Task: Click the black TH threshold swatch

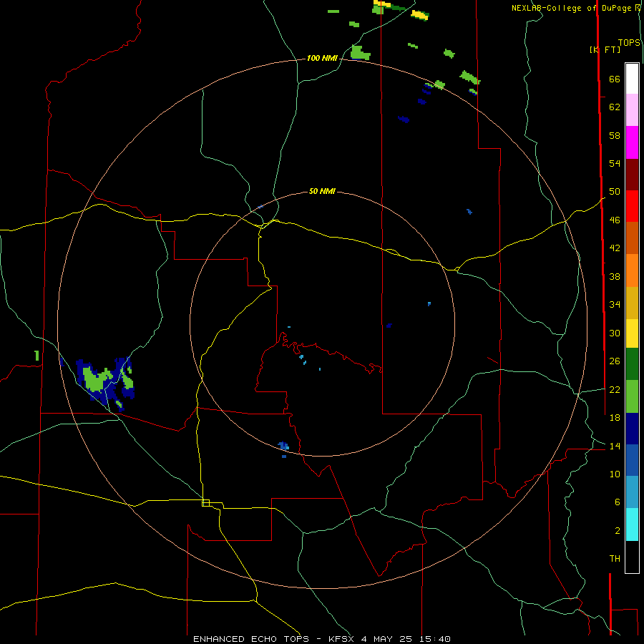Action: [x=632, y=557]
